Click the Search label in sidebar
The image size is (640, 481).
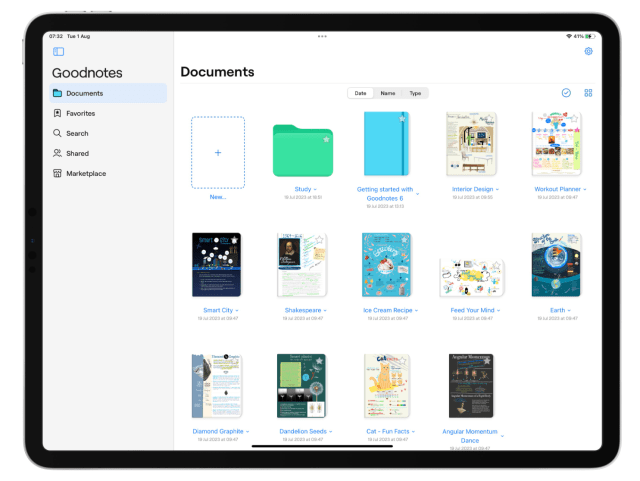pyautogui.click(x=77, y=133)
